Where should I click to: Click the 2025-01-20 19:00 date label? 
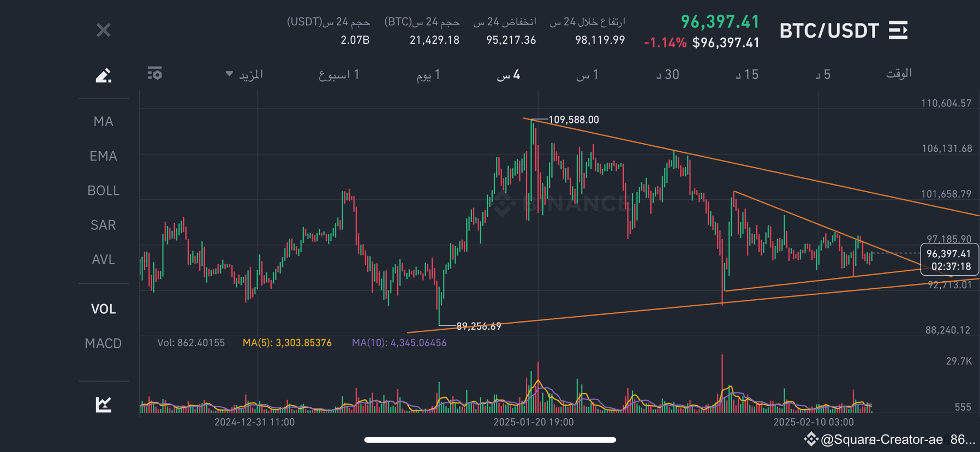click(534, 422)
